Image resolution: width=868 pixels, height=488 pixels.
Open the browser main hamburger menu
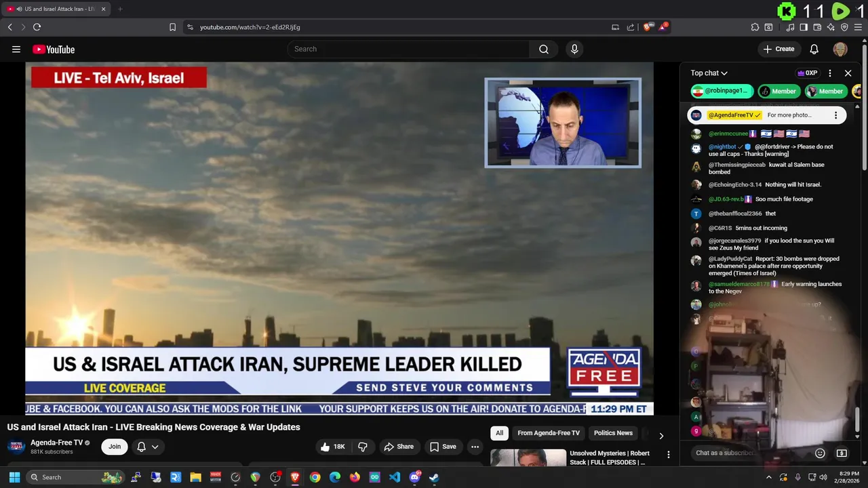(858, 27)
